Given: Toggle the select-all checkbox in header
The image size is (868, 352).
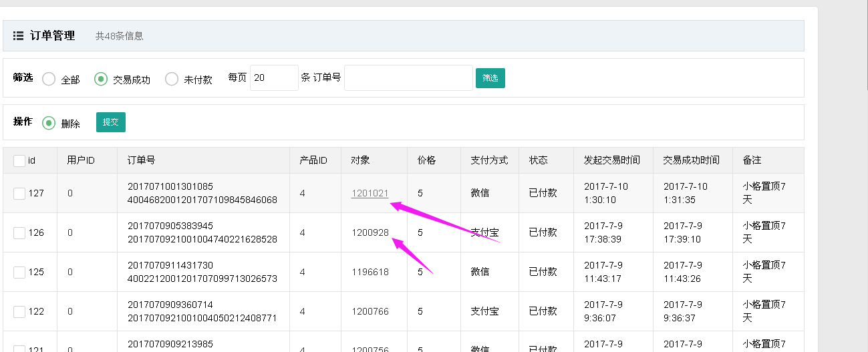Looking at the screenshot, I should [x=19, y=160].
